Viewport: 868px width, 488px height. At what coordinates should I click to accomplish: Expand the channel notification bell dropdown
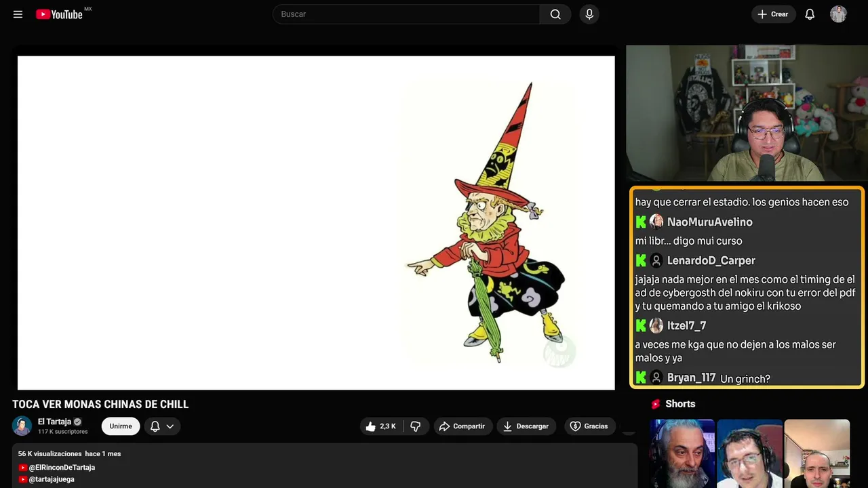[x=162, y=426]
